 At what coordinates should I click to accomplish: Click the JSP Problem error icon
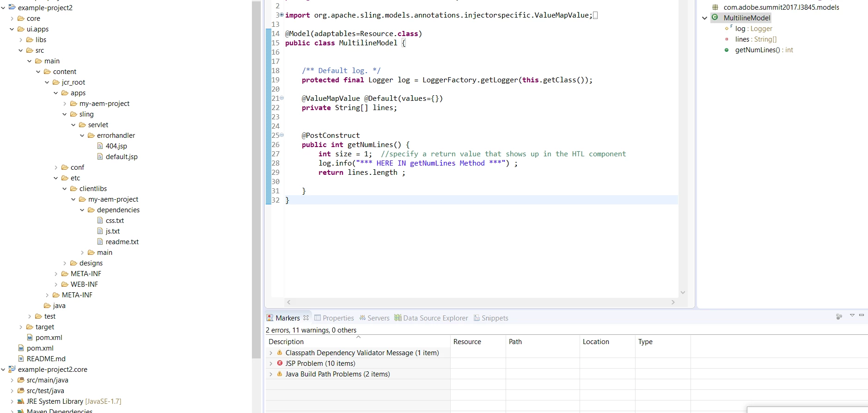coord(280,363)
